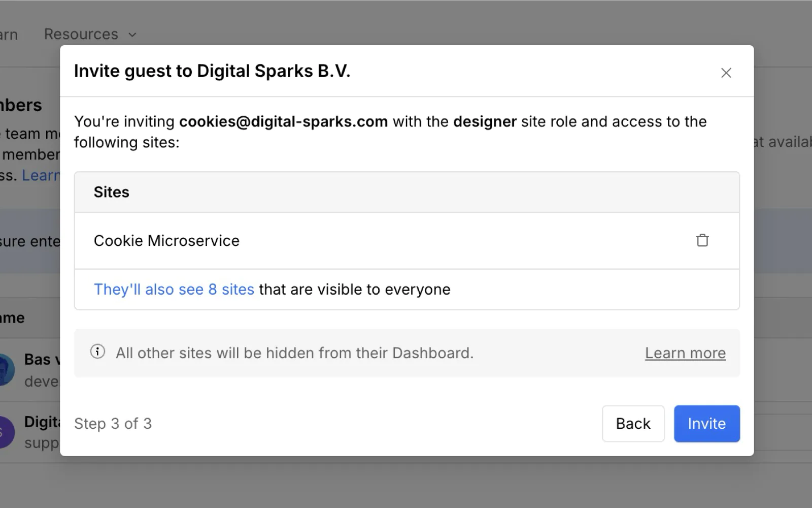
Task: Send the invitation with the Invite button
Action: (706, 423)
